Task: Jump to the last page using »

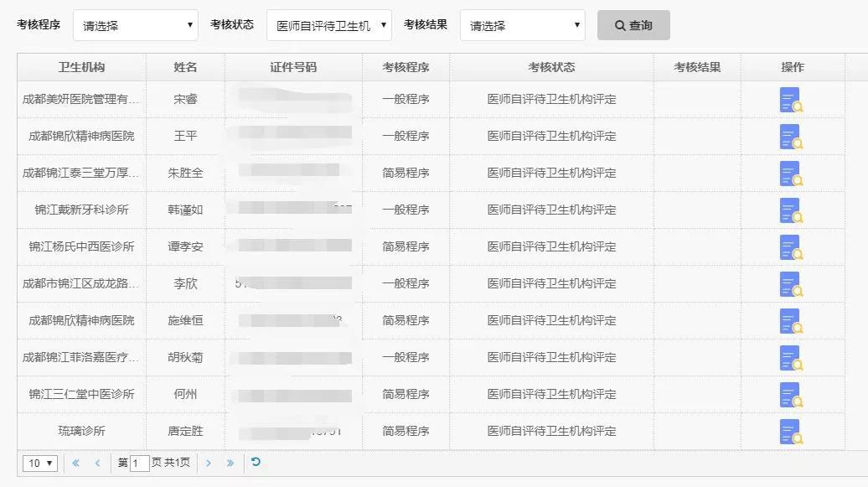Action: 228,462
